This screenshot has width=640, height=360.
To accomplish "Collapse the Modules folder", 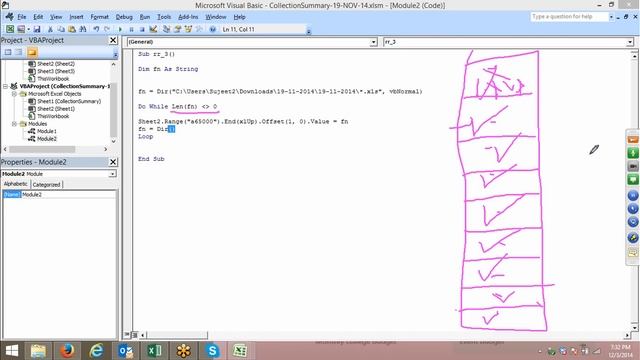I will (x=14, y=124).
